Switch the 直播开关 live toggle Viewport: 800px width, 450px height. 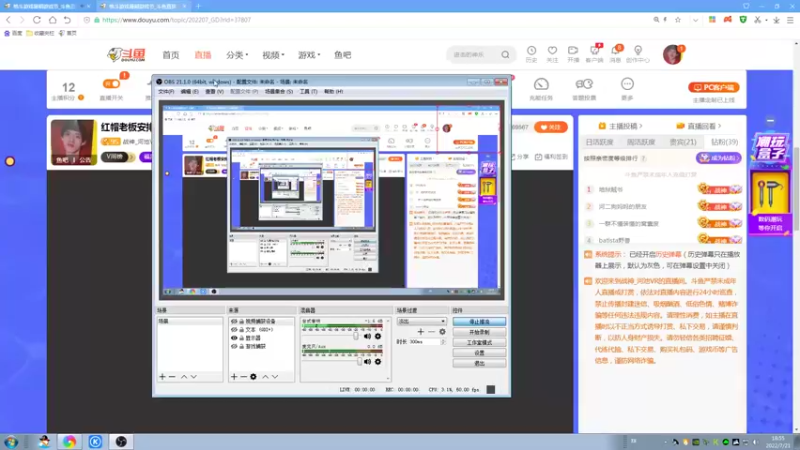[111, 84]
